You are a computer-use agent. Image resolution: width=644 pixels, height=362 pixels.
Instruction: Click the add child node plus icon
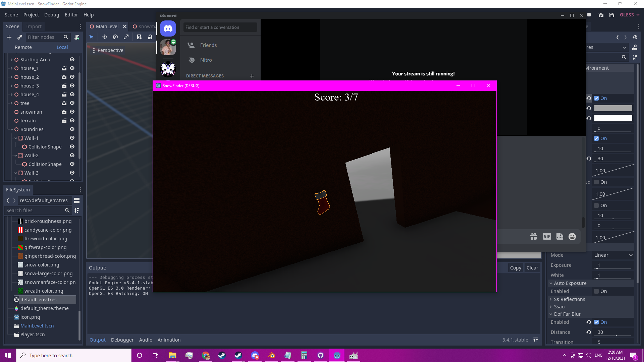pos(9,37)
